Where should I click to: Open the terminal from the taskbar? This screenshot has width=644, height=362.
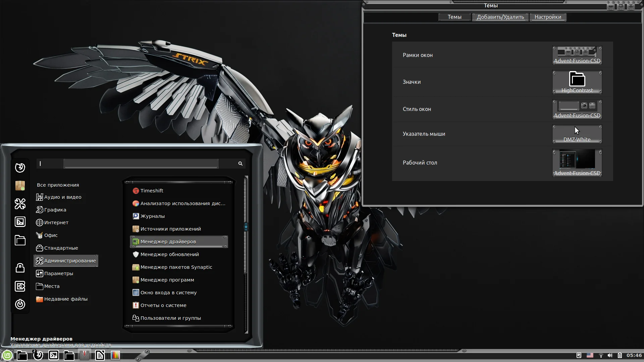[x=54, y=355]
